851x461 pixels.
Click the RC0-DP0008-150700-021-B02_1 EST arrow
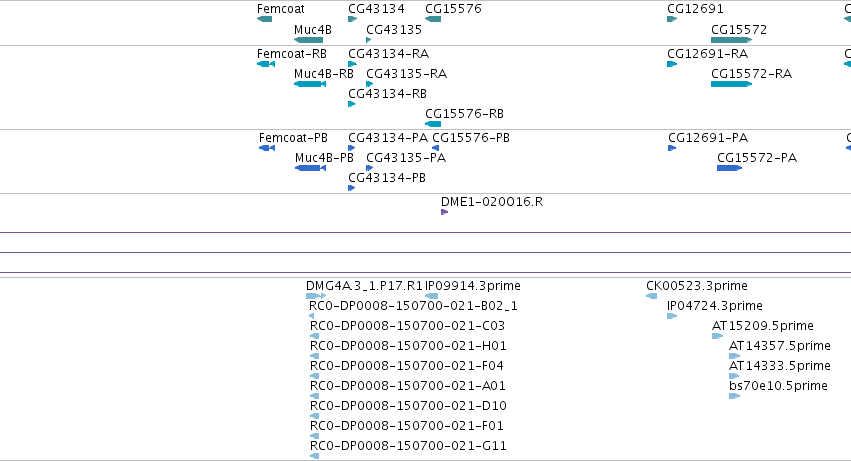click(x=312, y=317)
